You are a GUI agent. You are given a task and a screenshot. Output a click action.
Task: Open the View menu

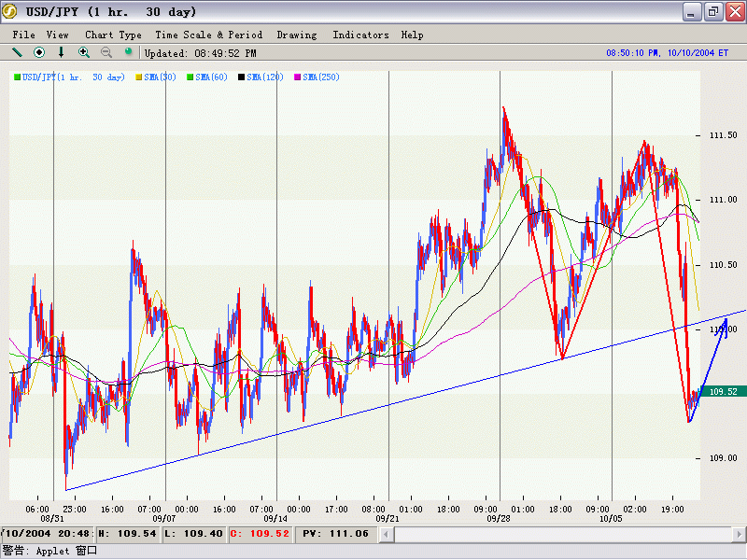[57, 35]
